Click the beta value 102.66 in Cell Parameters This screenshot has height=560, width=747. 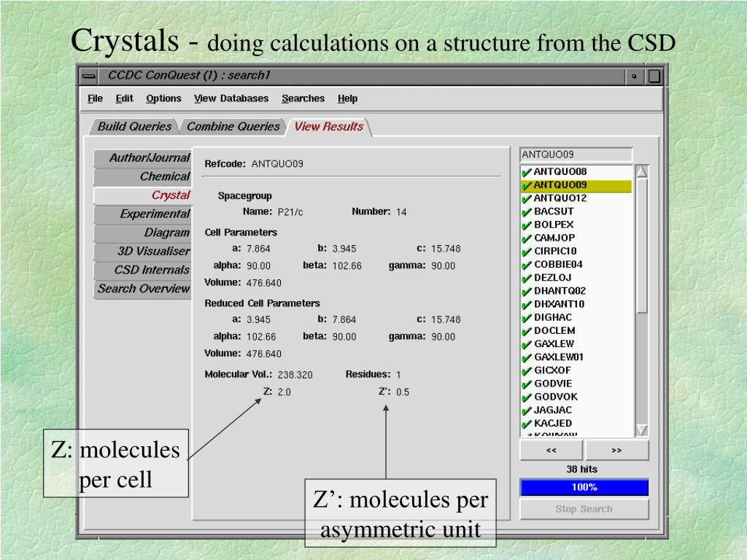(347, 265)
